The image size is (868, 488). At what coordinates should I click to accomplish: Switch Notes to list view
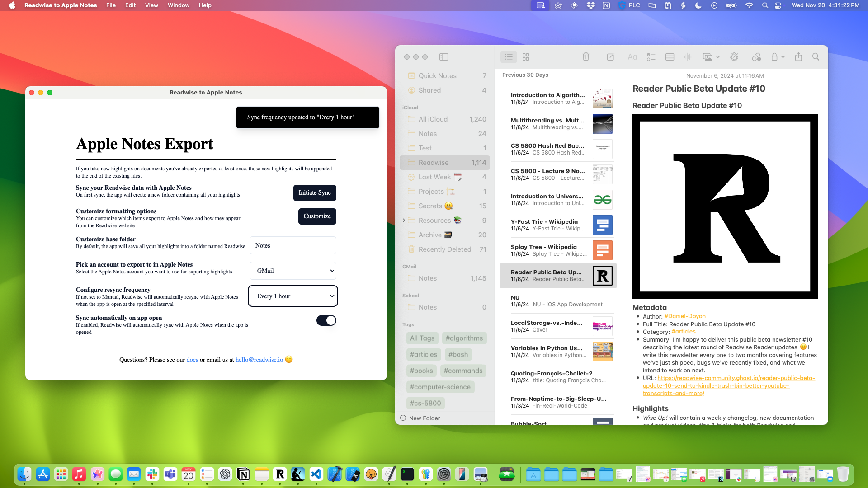(x=509, y=57)
